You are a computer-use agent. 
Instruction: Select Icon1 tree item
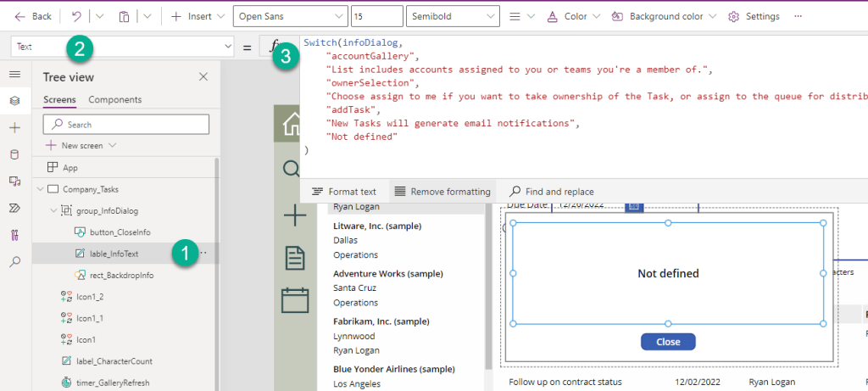click(86, 339)
